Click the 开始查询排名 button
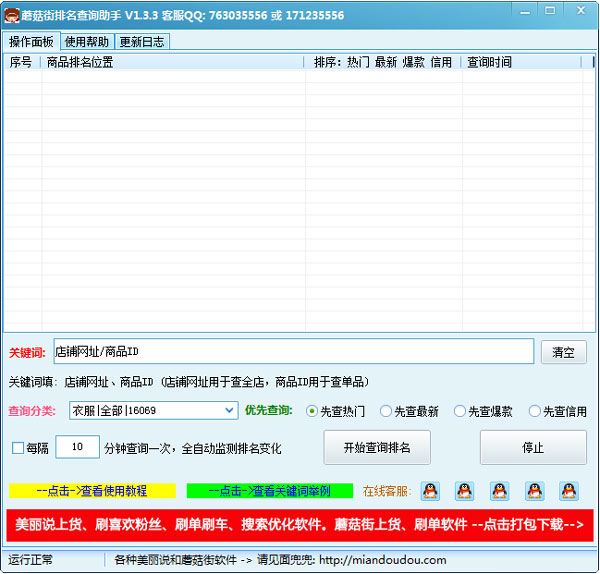Viewport: 600px width, 574px height. [377, 447]
